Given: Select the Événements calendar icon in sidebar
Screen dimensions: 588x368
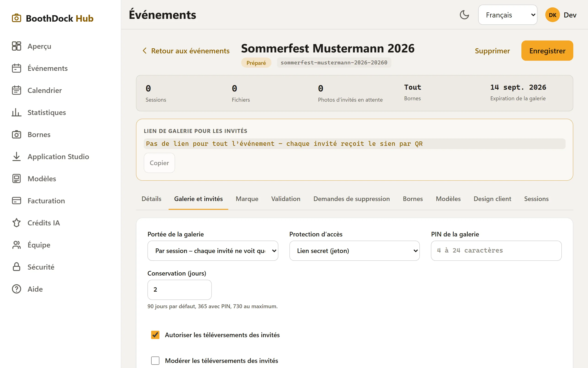Looking at the screenshot, I should point(17,68).
